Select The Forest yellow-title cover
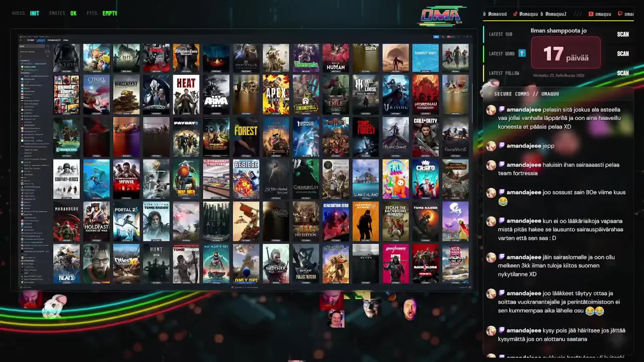 [246, 137]
